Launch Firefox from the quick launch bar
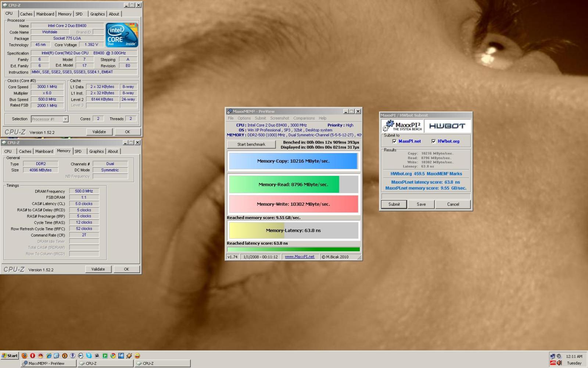 [x=24, y=355]
